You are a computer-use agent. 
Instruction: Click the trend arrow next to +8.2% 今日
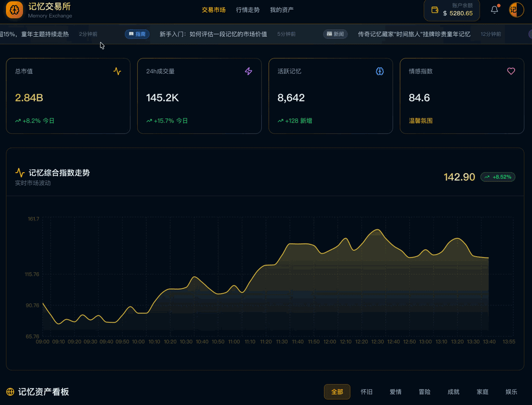(17, 121)
